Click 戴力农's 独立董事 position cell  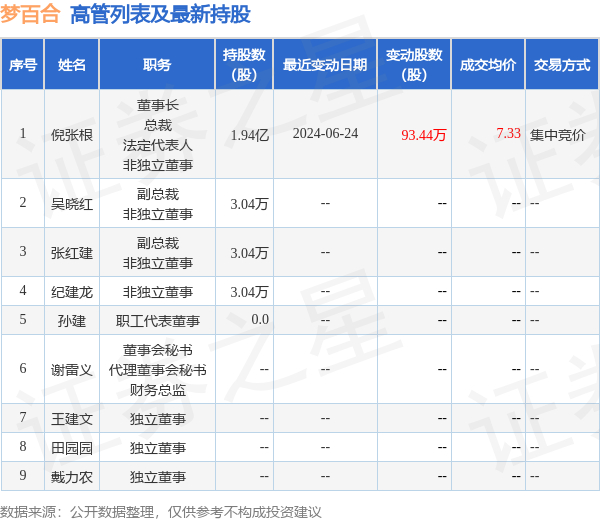pyautogui.click(x=158, y=477)
